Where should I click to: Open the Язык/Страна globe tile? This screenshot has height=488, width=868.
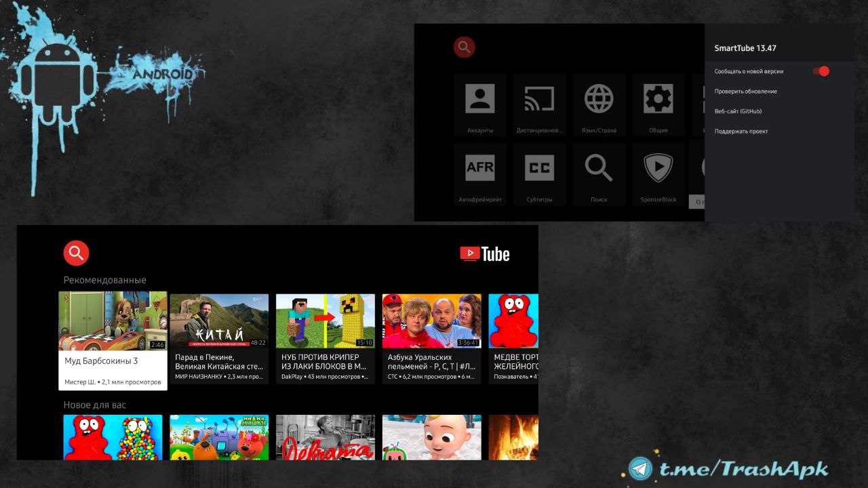click(599, 104)
